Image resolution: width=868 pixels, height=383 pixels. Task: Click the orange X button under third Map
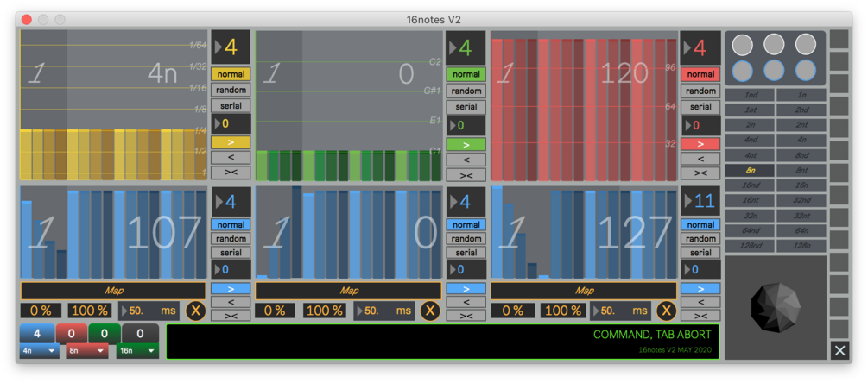(x=666, y=311)
